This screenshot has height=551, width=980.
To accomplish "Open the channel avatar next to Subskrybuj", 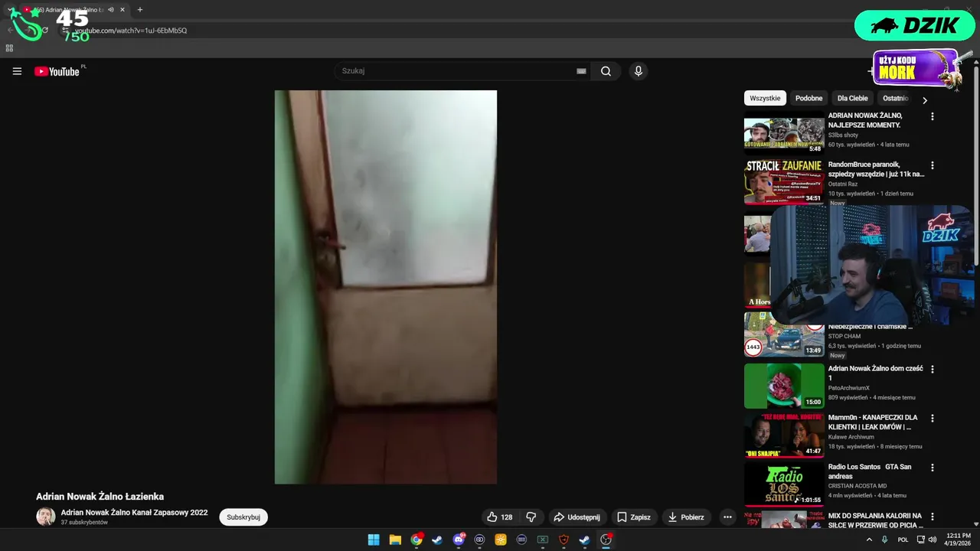I will point(46,517).
